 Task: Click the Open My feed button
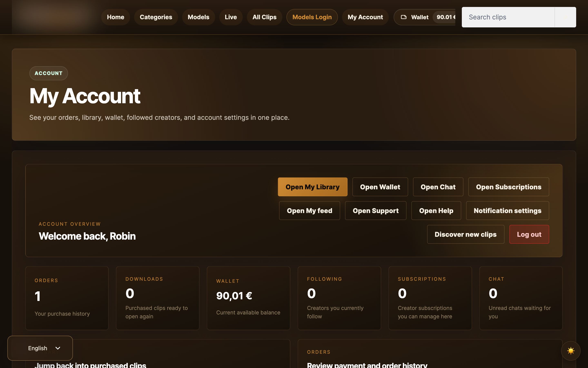(310, 211)
